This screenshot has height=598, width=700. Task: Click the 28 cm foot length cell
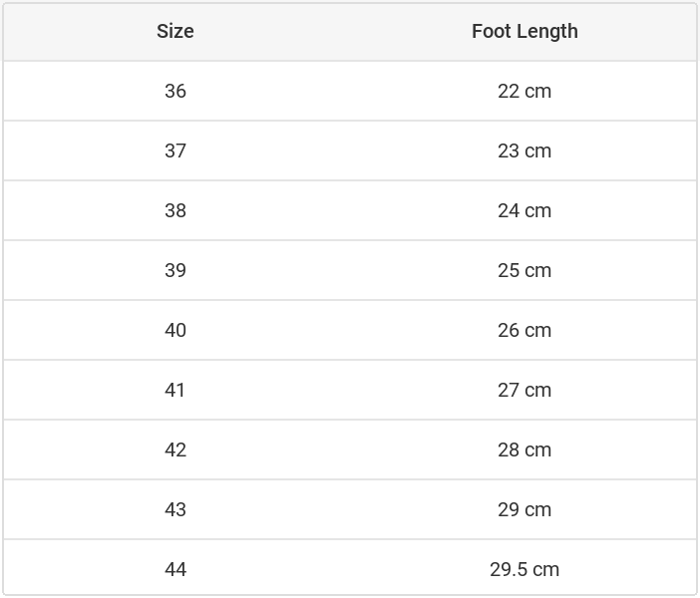coord(525,449)
